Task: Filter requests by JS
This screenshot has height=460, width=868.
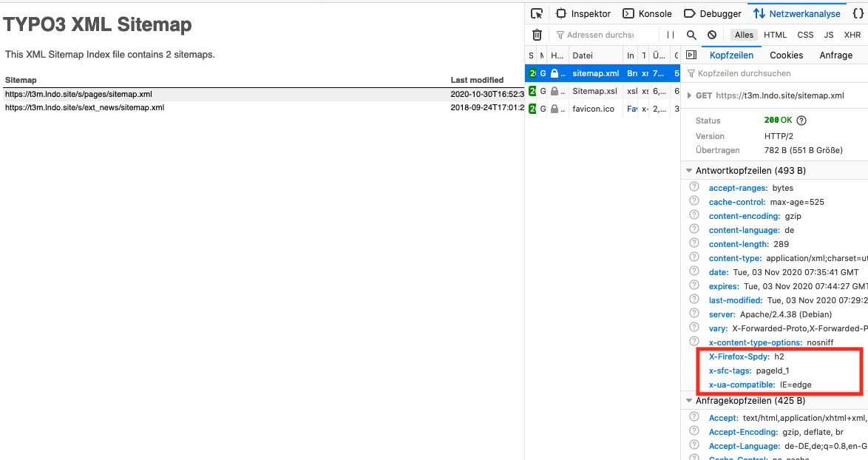Action: pyautogui.click(x=829, y=35)
